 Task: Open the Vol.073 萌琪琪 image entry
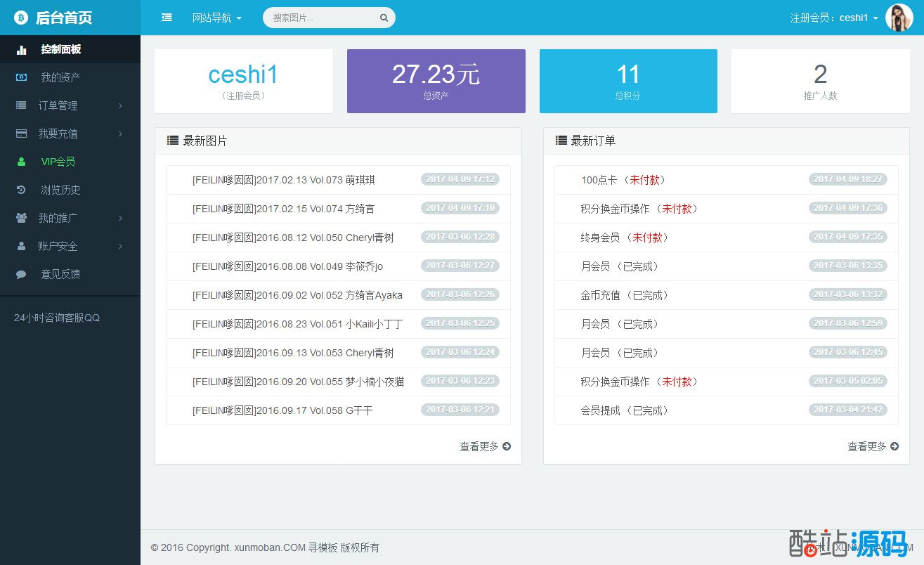(x=283, y=180)
